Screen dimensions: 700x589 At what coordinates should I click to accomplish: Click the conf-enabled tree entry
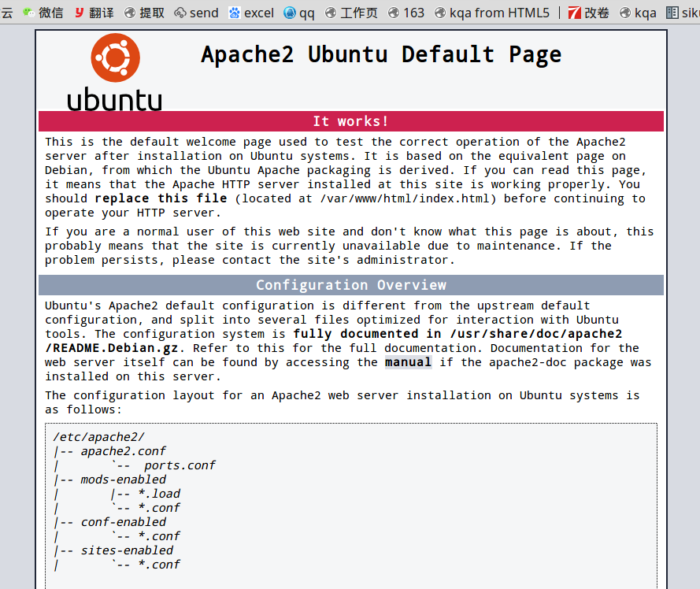[123, 521]
